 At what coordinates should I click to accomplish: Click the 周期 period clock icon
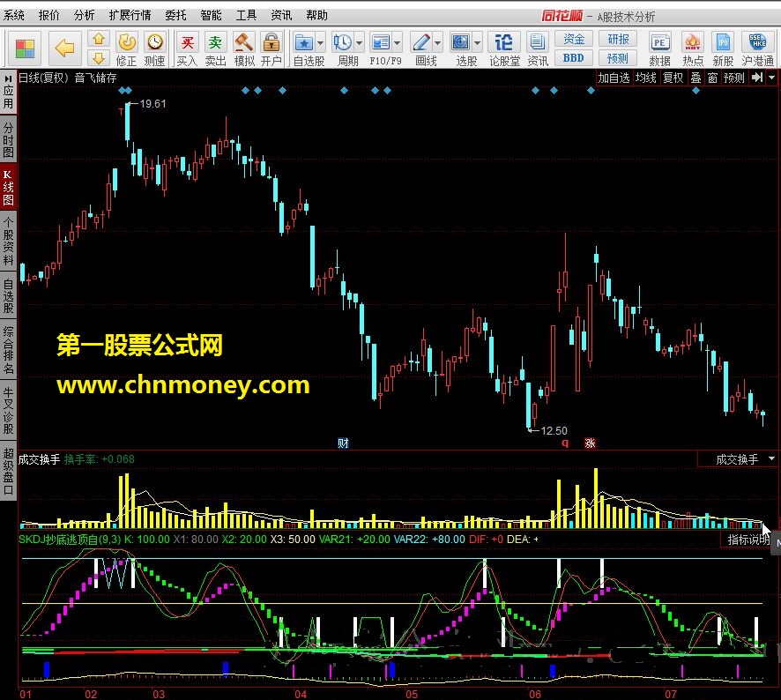click(343, 42)
